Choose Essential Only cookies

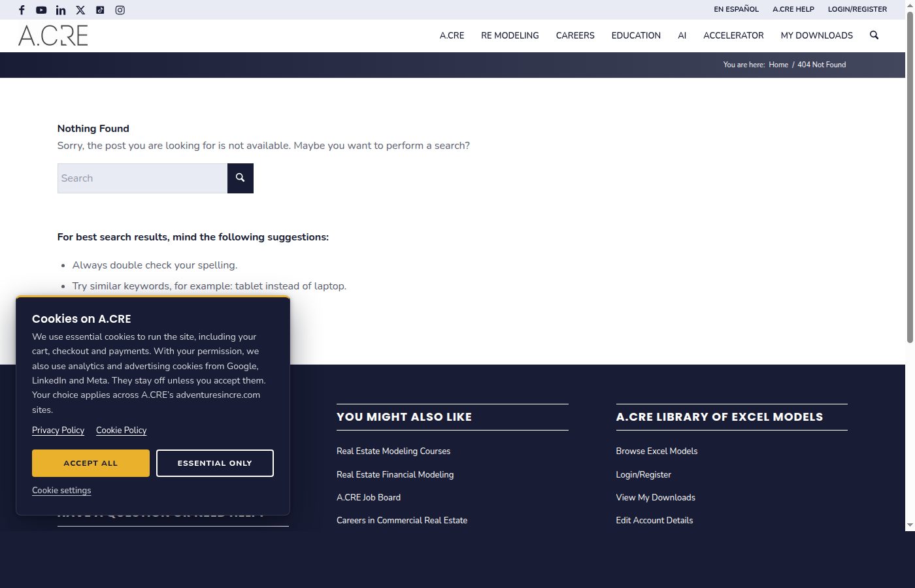click(x=215, y=463)
